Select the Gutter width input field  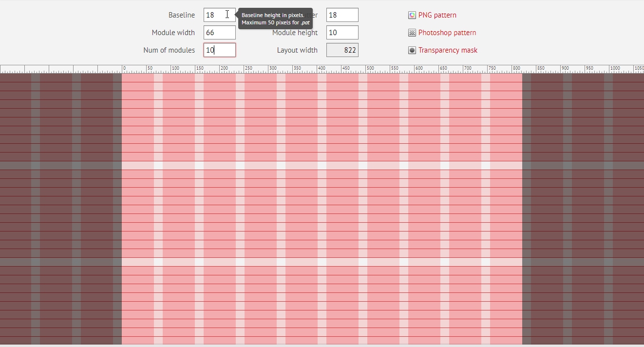pyautogui.click(x=342, y=15)
